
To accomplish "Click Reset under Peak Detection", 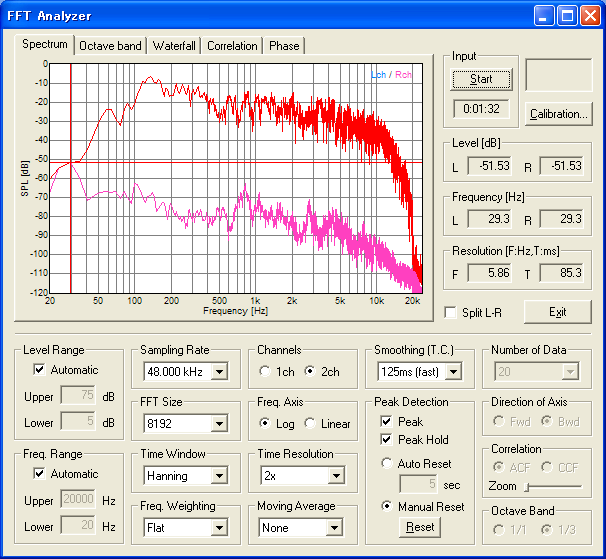I will tap(420, 527).
